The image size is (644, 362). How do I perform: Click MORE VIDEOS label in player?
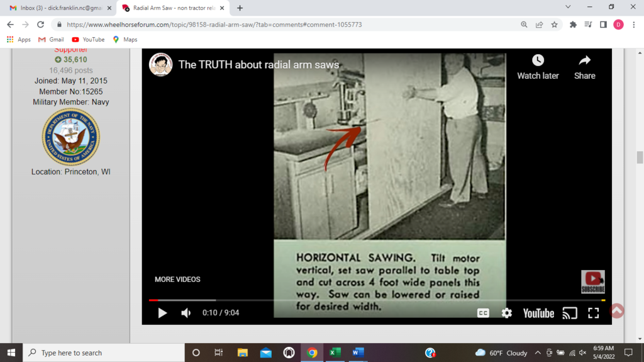[177, 280]
